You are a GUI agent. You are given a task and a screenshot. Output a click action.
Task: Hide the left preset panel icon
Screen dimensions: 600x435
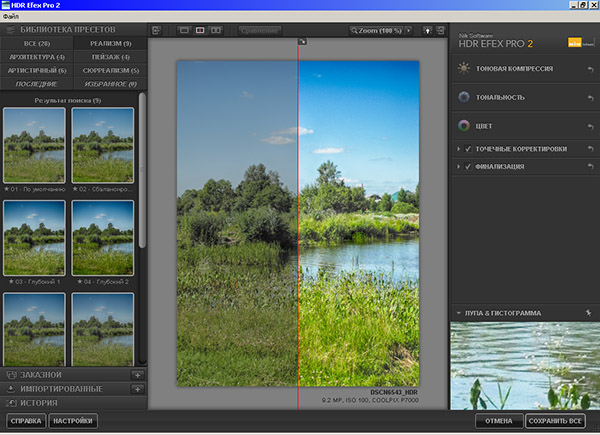tap(156, 30)
